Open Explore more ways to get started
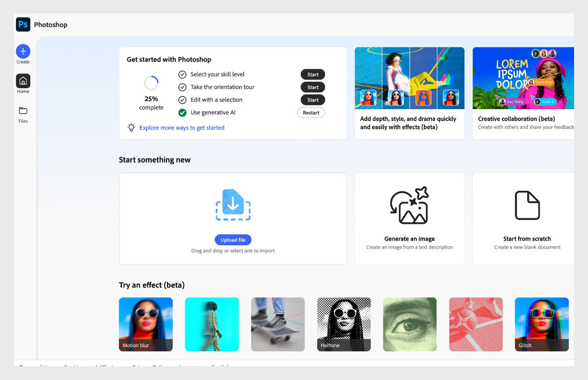The image size is (588, 380). (x=182, y=127)
